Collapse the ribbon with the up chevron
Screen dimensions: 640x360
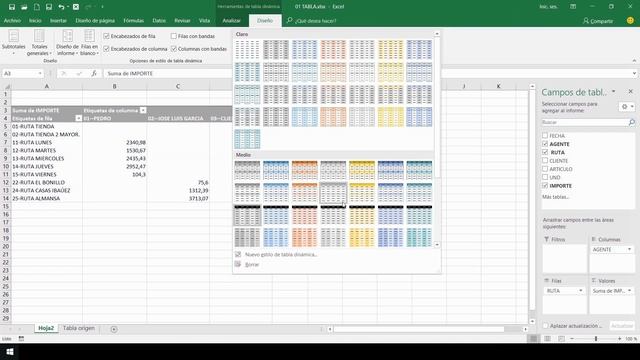coord(634,61)
